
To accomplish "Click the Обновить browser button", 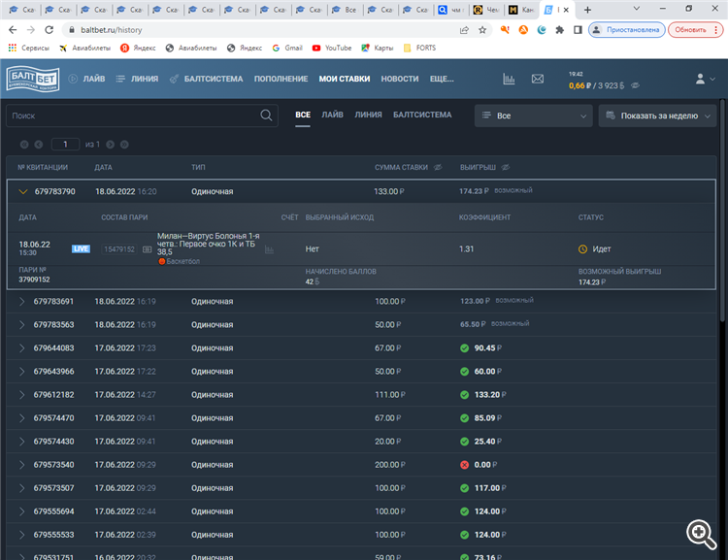I will point(695,30).
